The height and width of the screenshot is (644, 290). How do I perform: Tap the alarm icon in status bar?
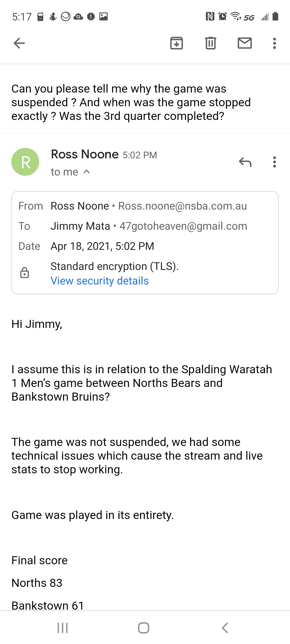(222, 17)
